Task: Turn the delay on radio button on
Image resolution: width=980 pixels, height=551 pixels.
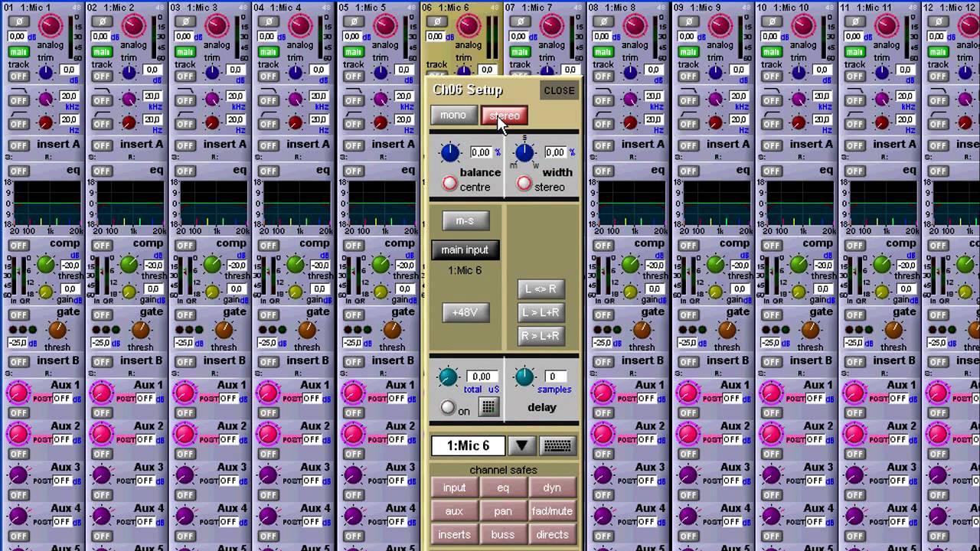Action: coord(448,408)
